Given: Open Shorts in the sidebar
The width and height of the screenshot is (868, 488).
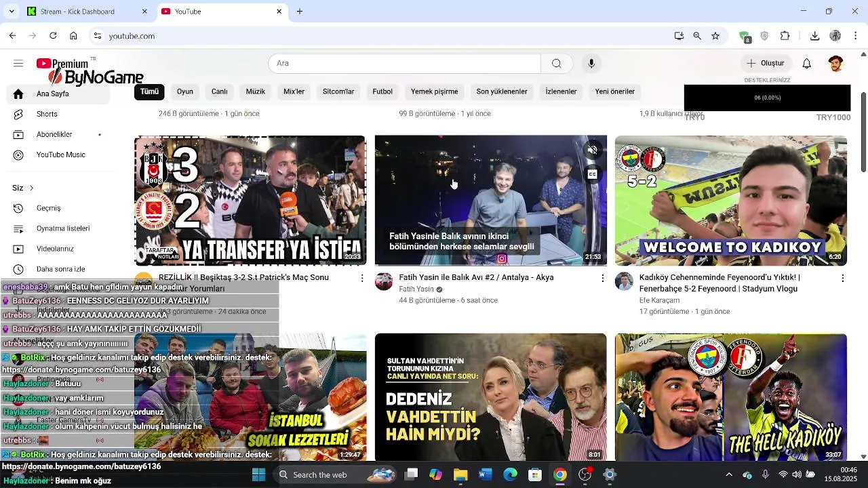Looking at the screenshot, I should coord(58,114).
